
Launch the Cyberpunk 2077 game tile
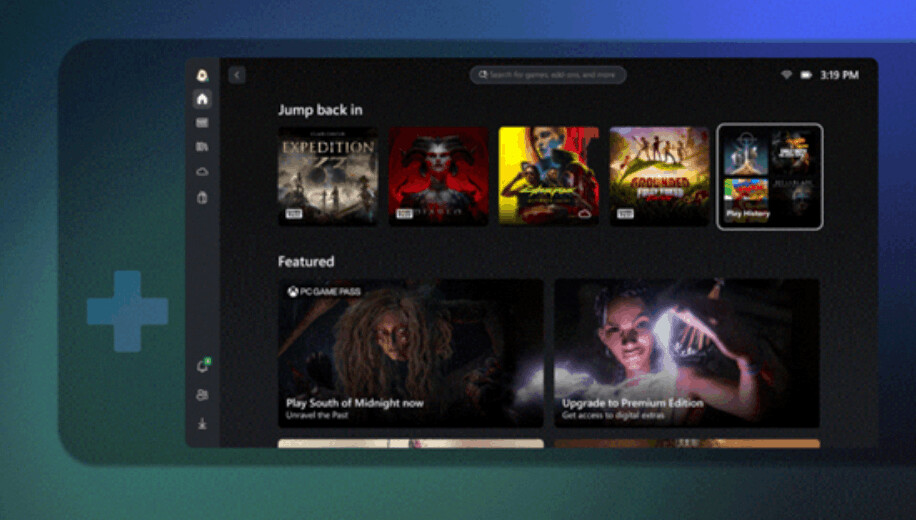tap(549, 176)
